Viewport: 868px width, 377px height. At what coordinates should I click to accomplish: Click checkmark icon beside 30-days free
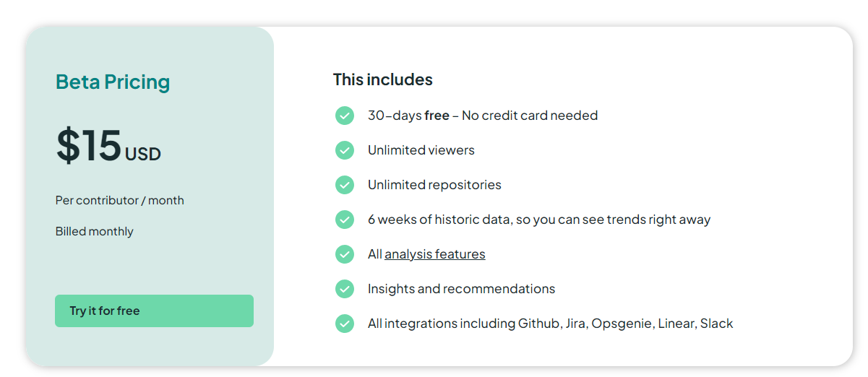point(345,116)
